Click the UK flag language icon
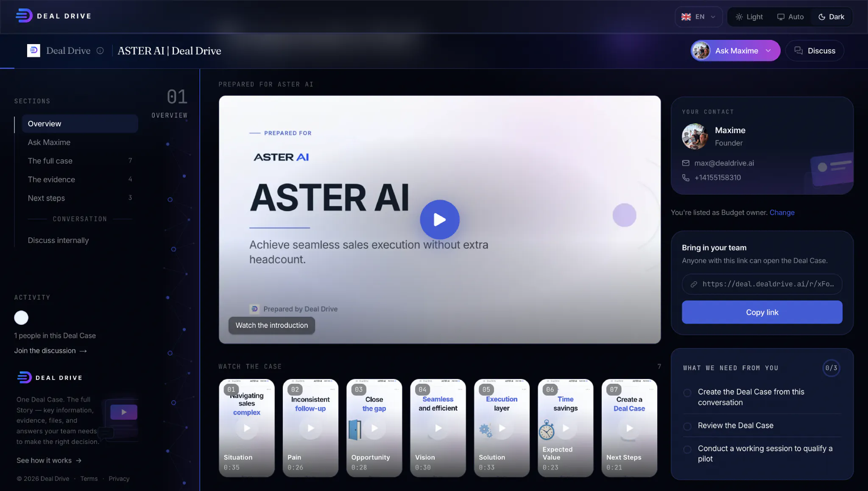868x491 pixels. 686,17
